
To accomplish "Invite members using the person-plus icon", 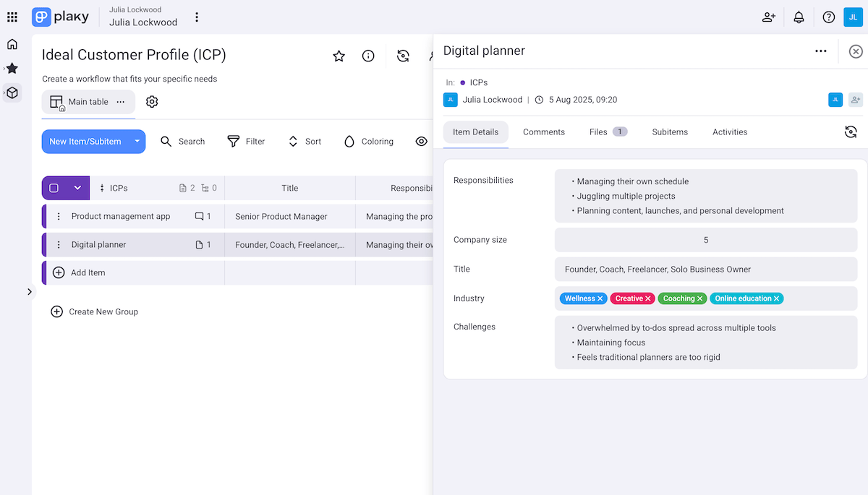I will pyautogui.click(x=769, y=17).
